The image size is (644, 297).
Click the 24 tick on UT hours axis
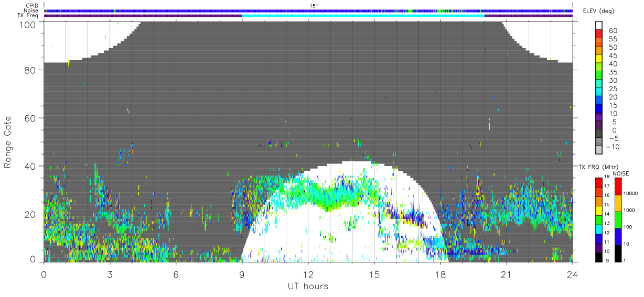pyautogui.click(x=572, y=274)
